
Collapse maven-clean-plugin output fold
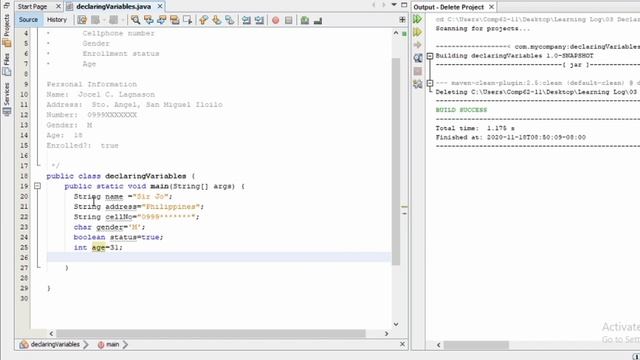(430, 83)
